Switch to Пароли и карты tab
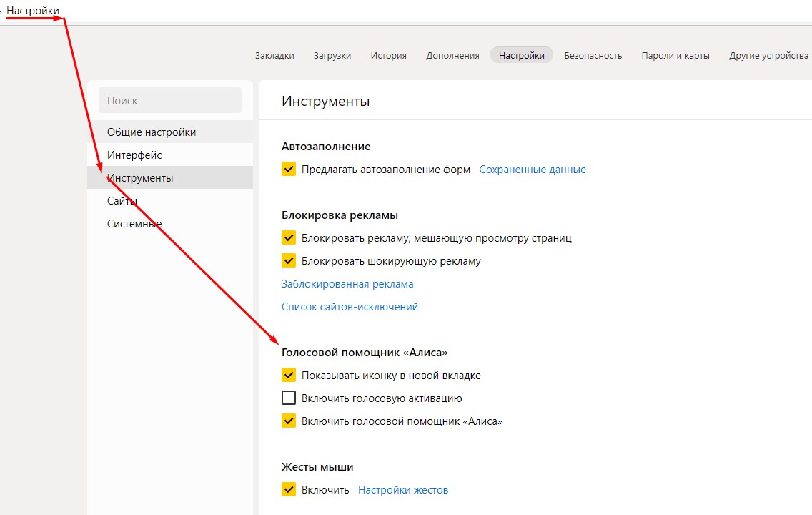 (675, 56)
